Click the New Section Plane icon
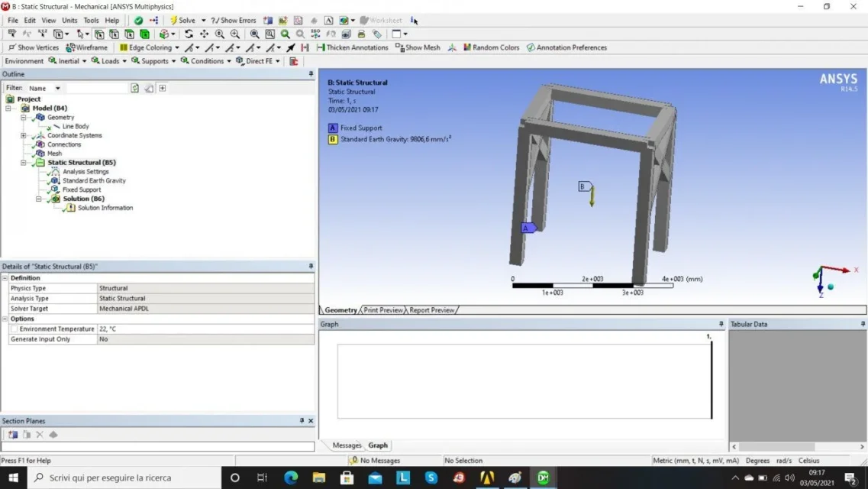Screen dimensions: 868x489 pos(13,435)
